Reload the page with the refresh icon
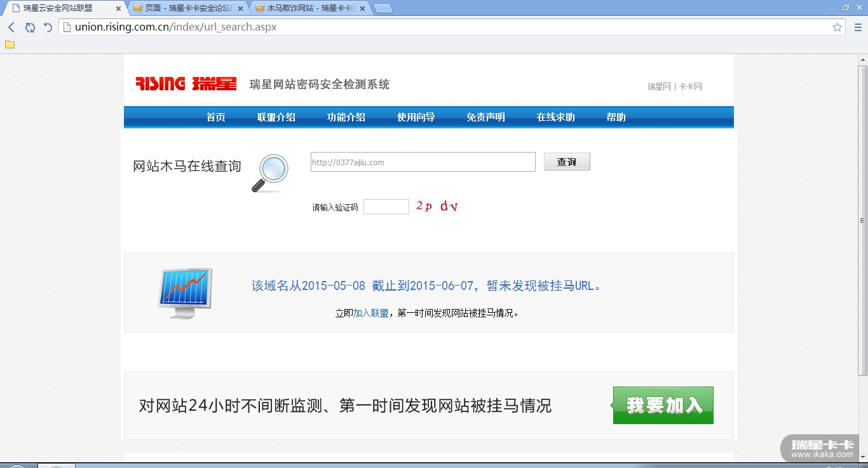The width and height of the screenshot is (868, 468). tap(30, 27)
